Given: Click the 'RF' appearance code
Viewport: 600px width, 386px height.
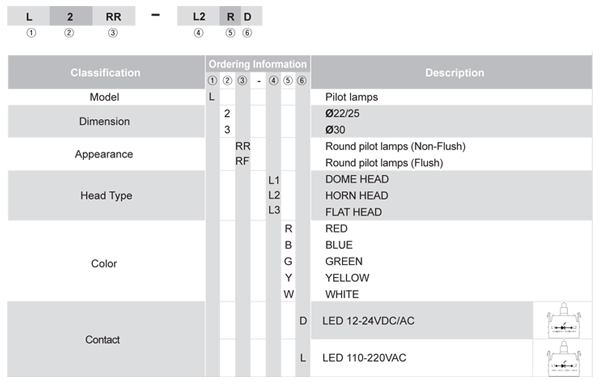Looking at the screenshot, I should click(242, 161).
